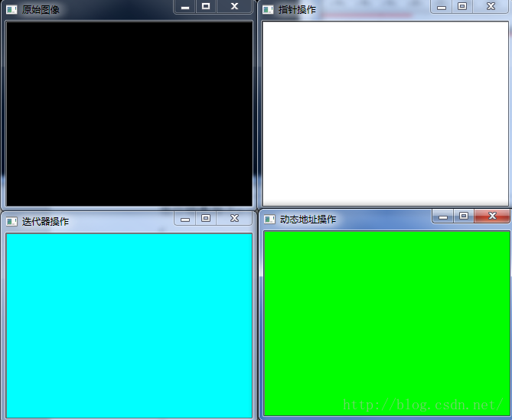Viewport: 512px width, 420px height.
Task: Click the app icon of 迭代器操作 window
Action: (11, 222)
